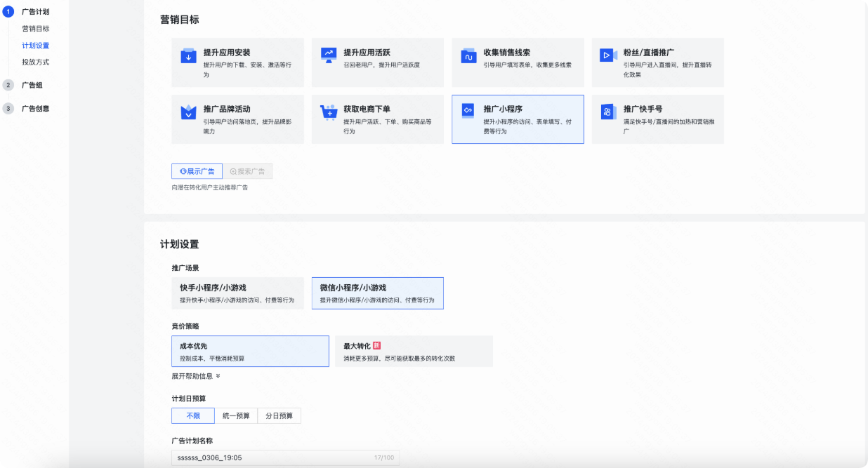
Task: Click the step 3 circle for 广告创意
Action: click(8, 109)
